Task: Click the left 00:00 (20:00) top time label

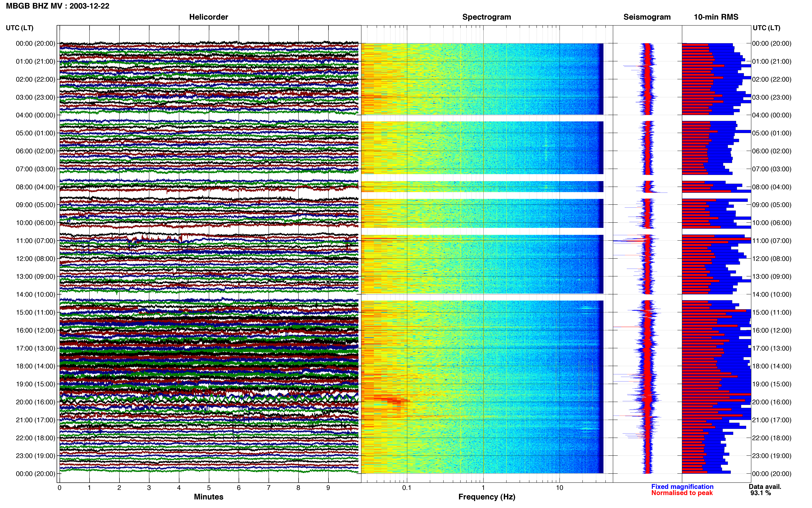Action: pos(36,44)
